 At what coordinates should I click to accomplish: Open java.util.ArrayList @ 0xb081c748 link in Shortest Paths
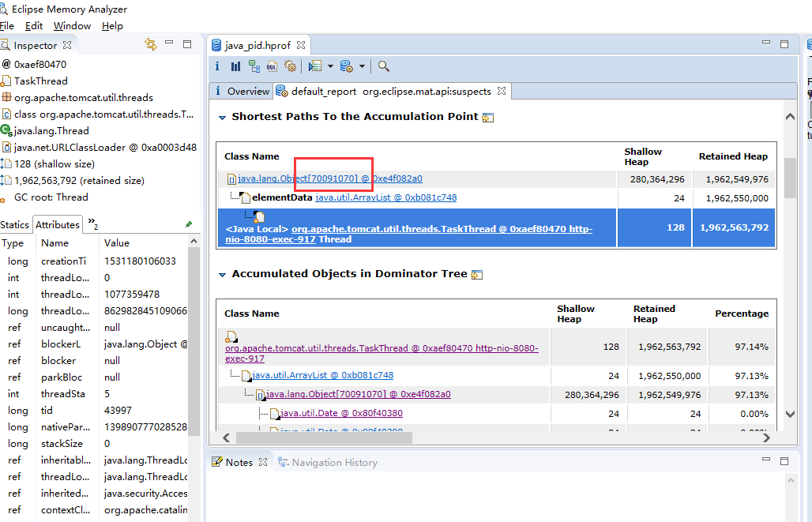pos(385,197)
